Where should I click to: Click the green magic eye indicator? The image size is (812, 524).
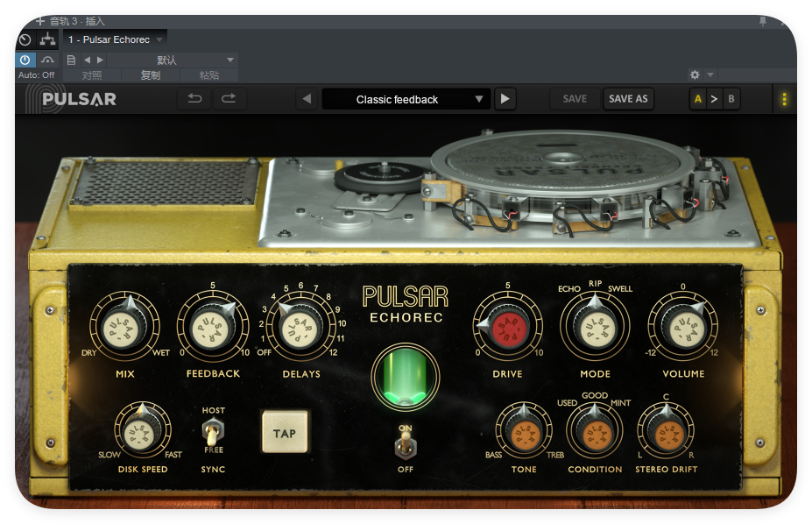[x=406, y=377]
